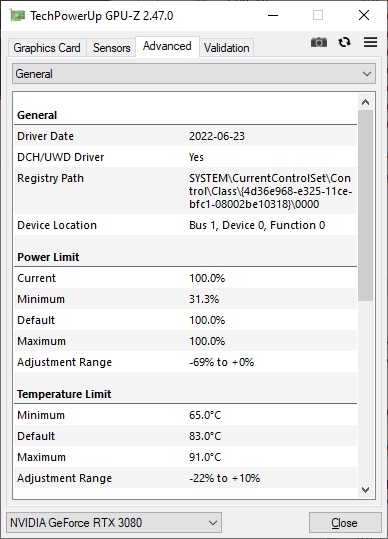Image resolution: width=388 pixels, height=539 pixels.
Task: Click the Maximum label under Power Limit
Action: [41, 341]
